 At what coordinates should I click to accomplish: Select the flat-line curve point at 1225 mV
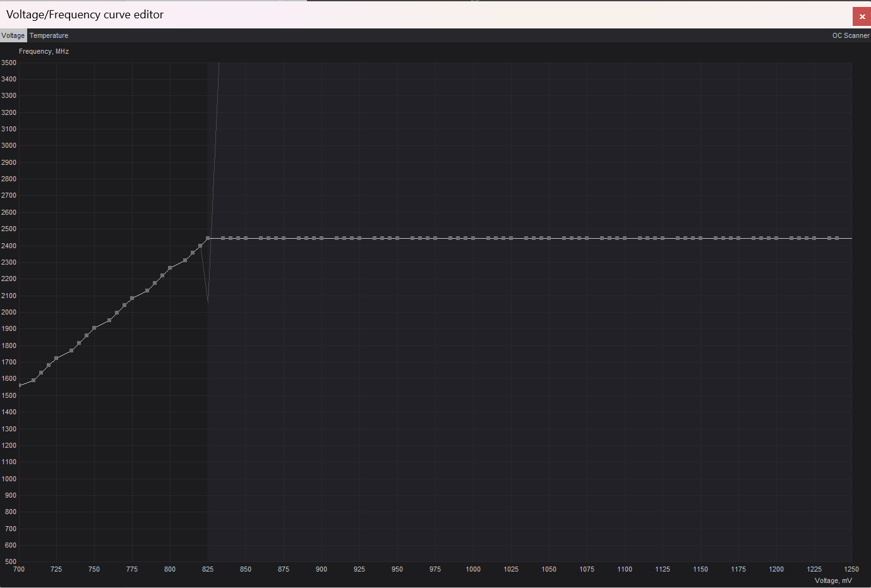814,238
